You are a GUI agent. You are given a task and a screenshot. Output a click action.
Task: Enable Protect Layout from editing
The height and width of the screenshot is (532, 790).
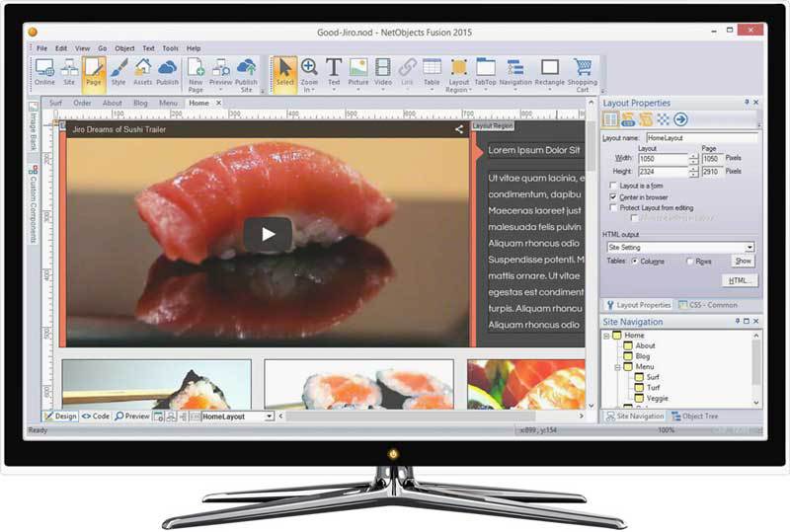pyautogui.click(x=613, y=207)
